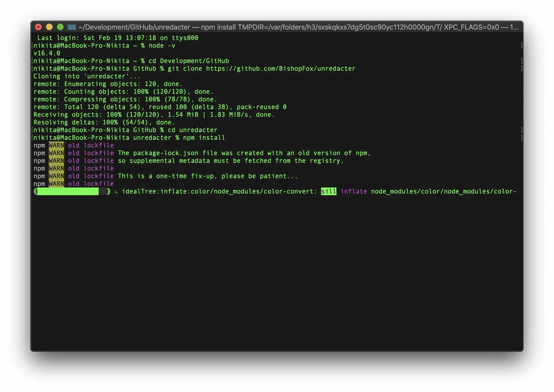Click the 'Compressing objects: 100% (78/78)' line
This screenshot has width=554, height=392.
pyautogui.click(x=125, y=99)
